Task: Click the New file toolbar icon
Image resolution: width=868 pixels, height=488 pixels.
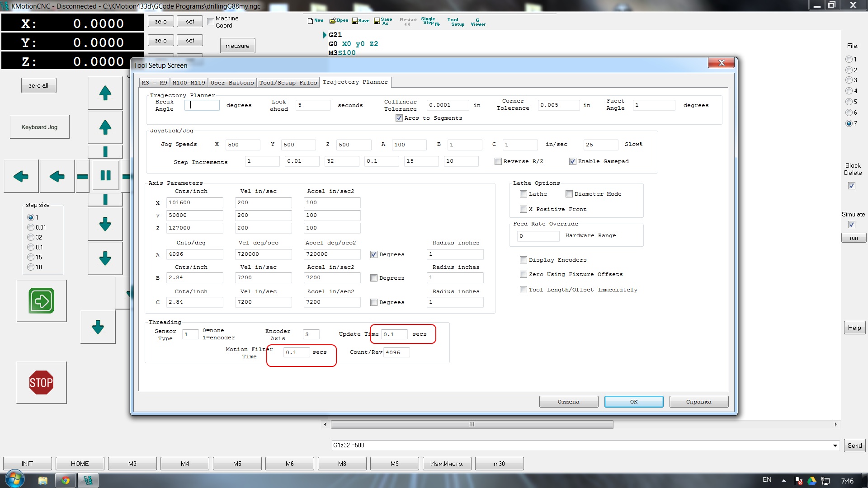Action: coord(315,21)
